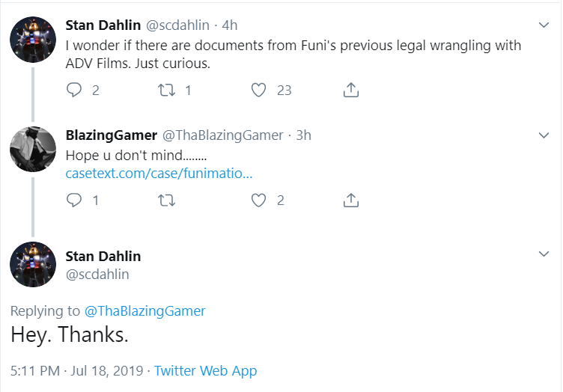The image size is (563, 392).
Task: Open the casetext.com/case/funimatio link
Action: pyautogui.click(x=159, y=174)
